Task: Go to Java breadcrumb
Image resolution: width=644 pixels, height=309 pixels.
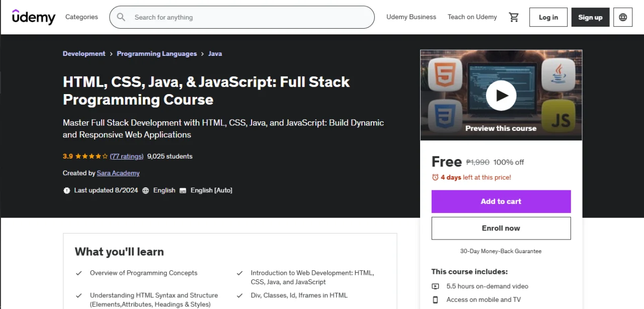Action: tap(215, 54)
